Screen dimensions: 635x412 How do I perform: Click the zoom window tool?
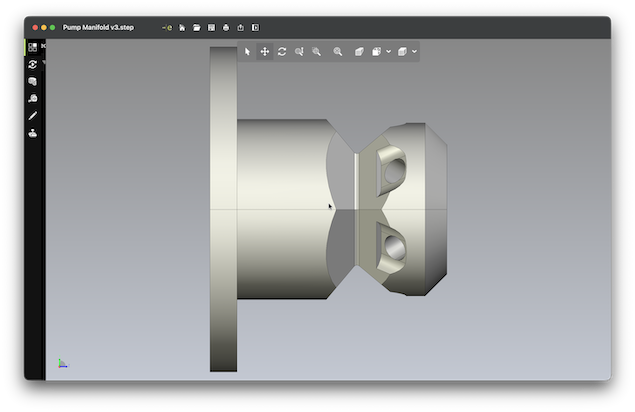pyautogui.click(x=299, y=51)
